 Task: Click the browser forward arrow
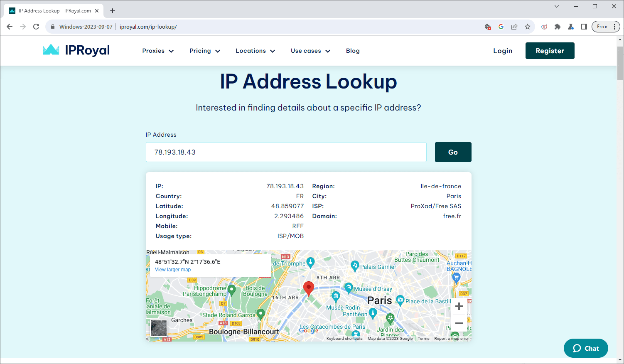coord(23,27)
